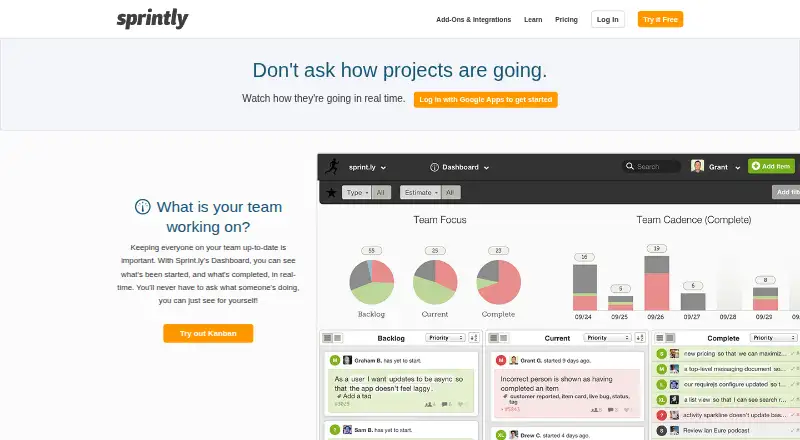Click the Add filter button in dashboard
800x440 pixels.
pos(786,192)
